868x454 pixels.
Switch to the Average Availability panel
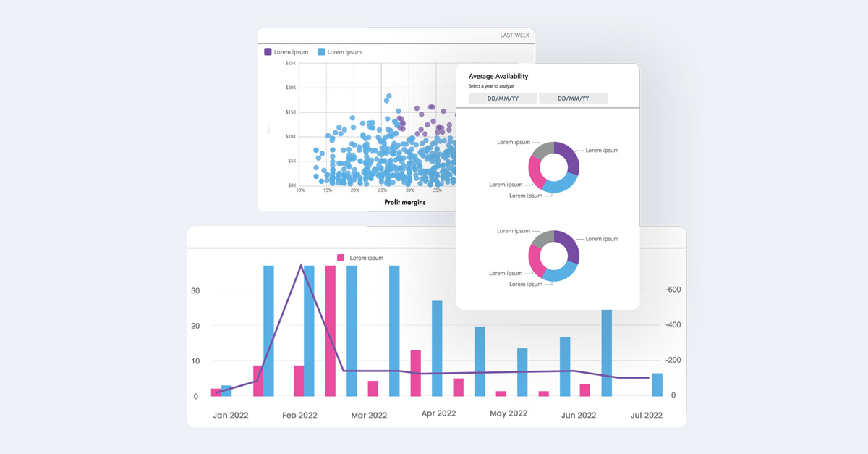pyautogui.click(x=498, y=76)
